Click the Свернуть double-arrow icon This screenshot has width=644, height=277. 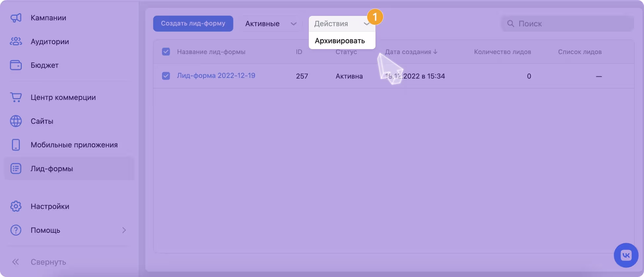pyautogui.click(x=16, y=262)
